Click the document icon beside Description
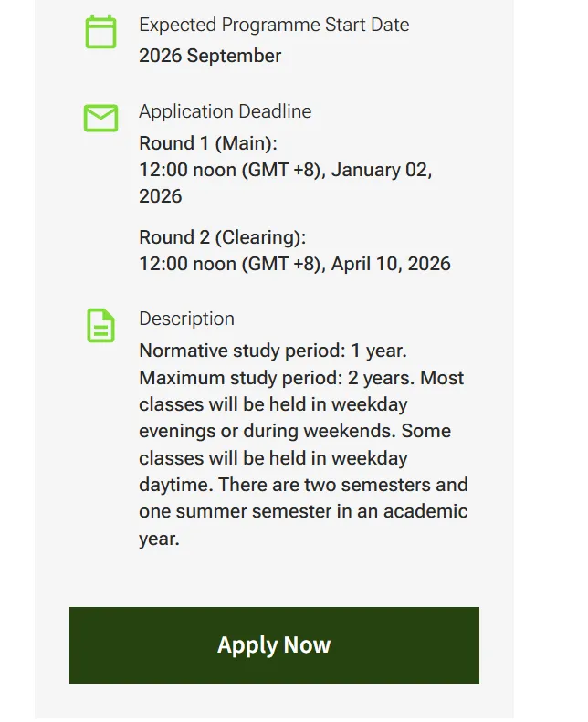 (x=100, y=325)
